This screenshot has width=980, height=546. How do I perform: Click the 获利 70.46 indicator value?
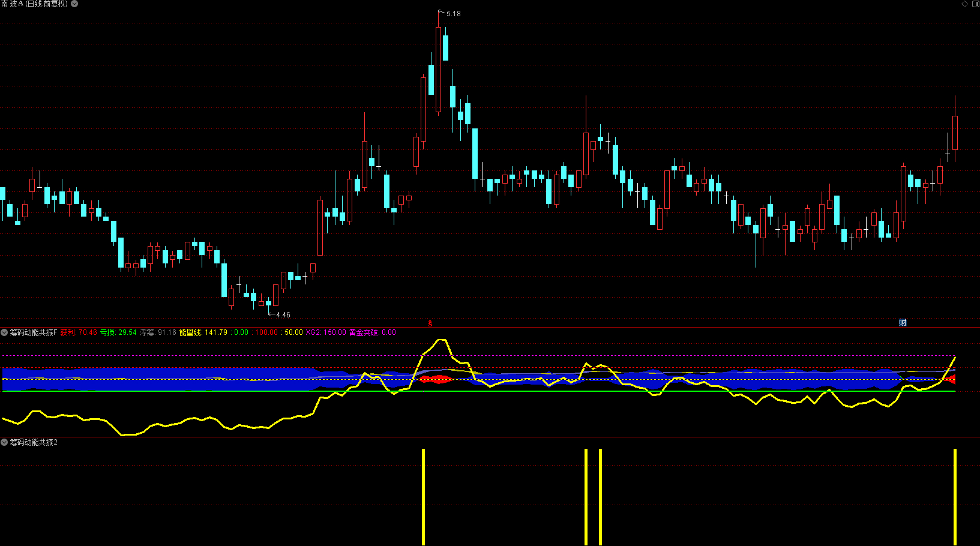(x=79, y=332)
